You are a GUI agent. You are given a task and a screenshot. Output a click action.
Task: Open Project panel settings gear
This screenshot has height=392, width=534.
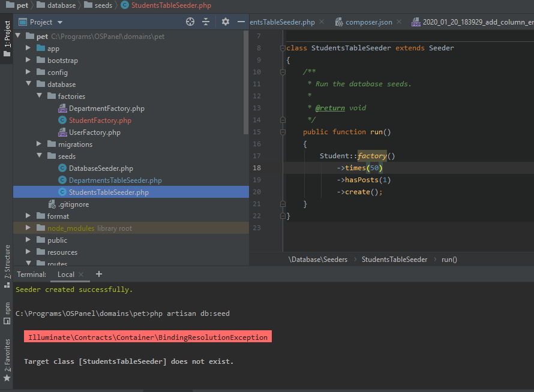click(x=225, y=22)
